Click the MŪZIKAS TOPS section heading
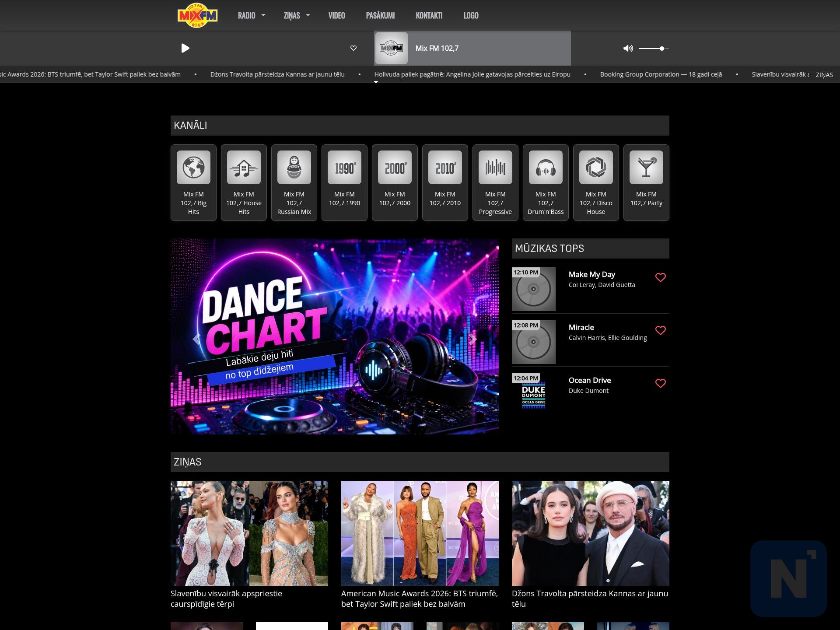Screen dimensions: 840x630 click(549, 248)
